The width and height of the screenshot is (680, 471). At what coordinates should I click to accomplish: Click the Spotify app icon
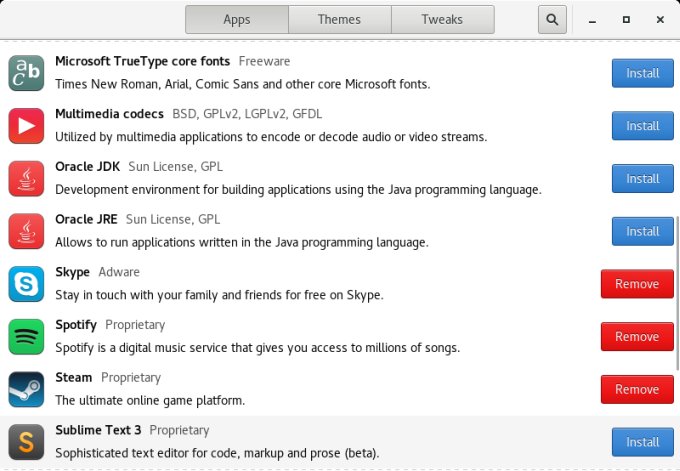[x=25, y=336]
